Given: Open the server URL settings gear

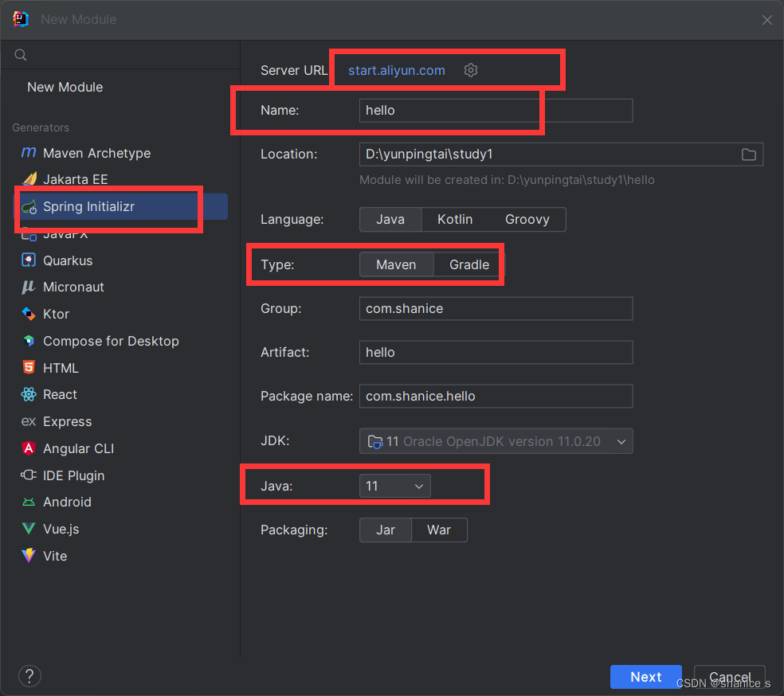Looking at the screenshot, I should [470, 70].
